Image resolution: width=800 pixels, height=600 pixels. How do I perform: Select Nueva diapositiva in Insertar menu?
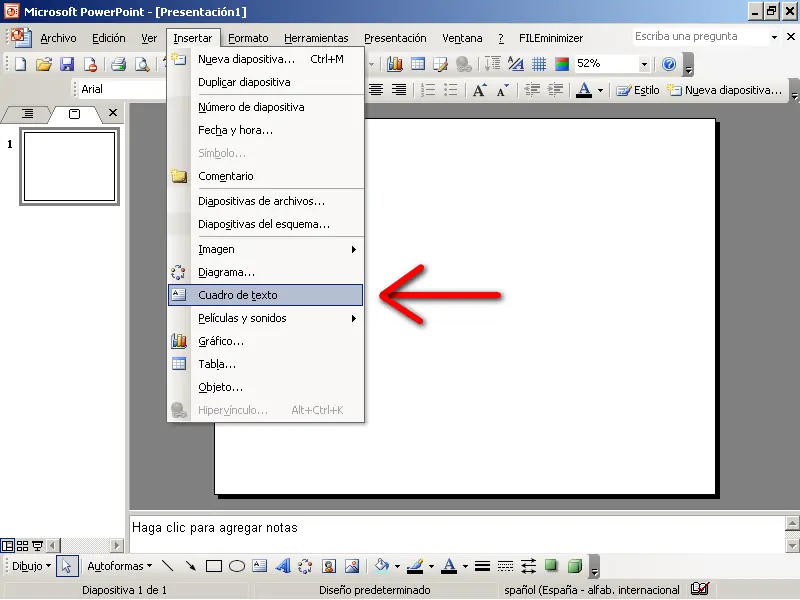tap(265, 59)
